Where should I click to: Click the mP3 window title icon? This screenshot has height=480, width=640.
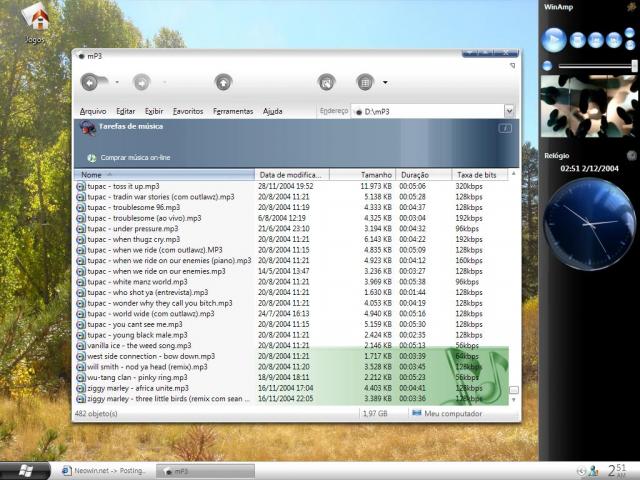(x=81, y=56)
